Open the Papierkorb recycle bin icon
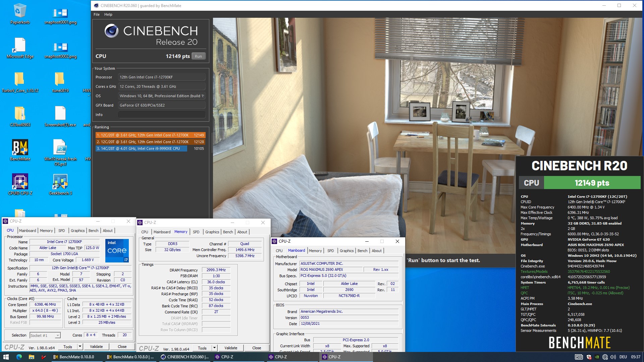The height and width of the screenshot is (362, 644). [x=20, y=14]
